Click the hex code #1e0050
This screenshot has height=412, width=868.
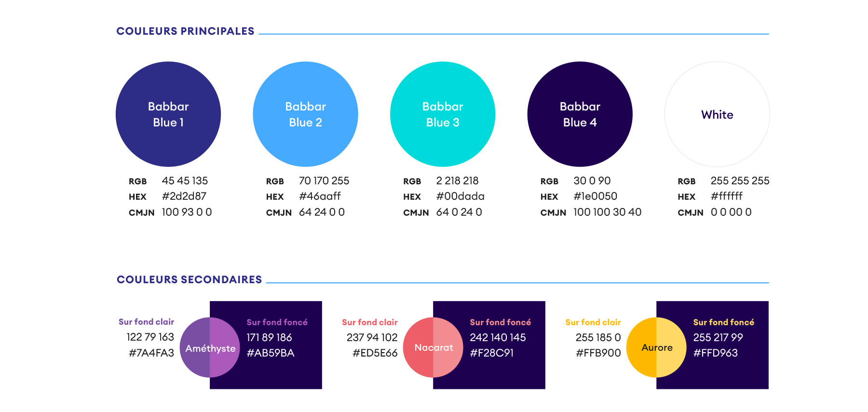596,196
